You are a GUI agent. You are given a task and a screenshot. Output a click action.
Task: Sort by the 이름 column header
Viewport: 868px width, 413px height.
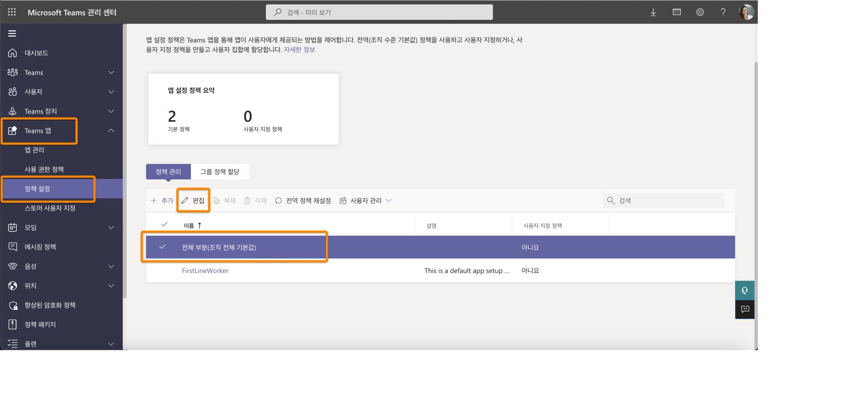(x=193, y=225)
